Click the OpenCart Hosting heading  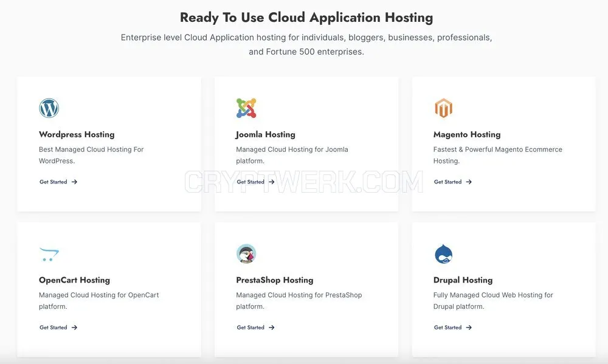point(74,280)
